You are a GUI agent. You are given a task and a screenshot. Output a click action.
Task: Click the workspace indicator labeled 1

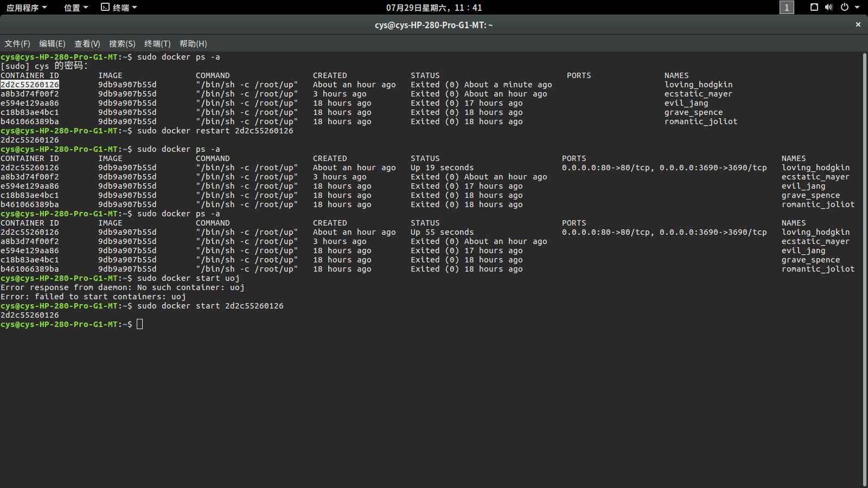[787, 8]
